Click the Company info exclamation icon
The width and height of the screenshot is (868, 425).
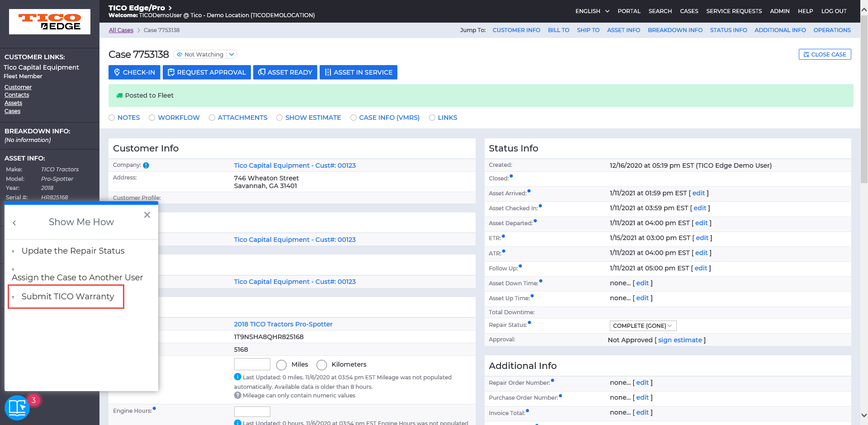(146, 165)
